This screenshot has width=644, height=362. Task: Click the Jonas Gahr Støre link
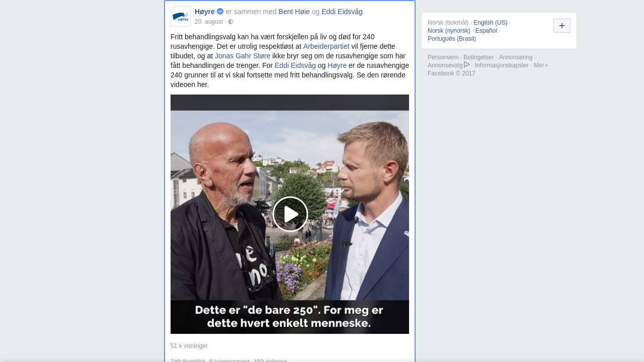(243, 56)
